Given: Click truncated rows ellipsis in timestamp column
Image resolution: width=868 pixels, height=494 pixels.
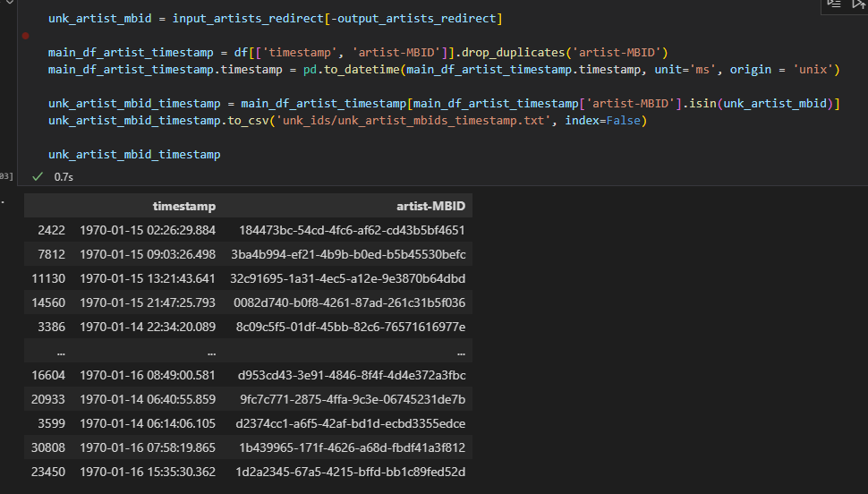Looking at the screenshot, I should (x=209, y=351).
